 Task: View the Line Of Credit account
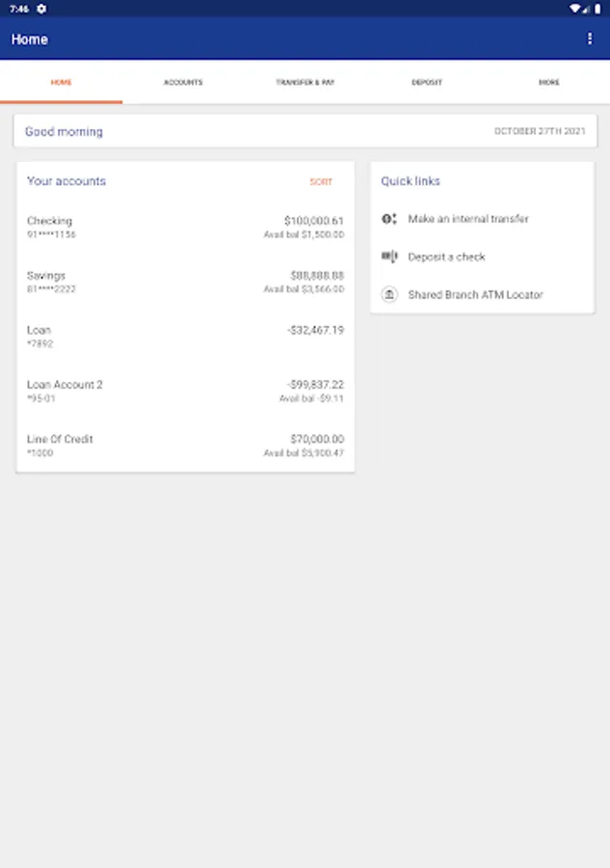point(185,445)
